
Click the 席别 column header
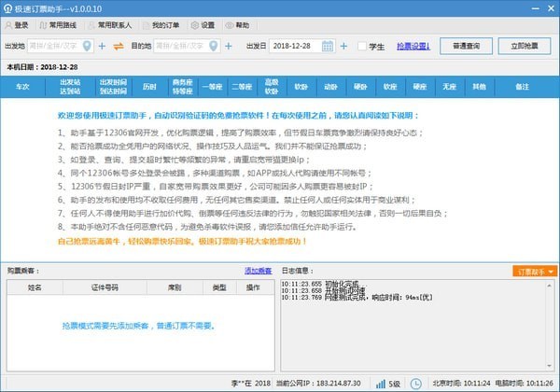pos(175,287)
